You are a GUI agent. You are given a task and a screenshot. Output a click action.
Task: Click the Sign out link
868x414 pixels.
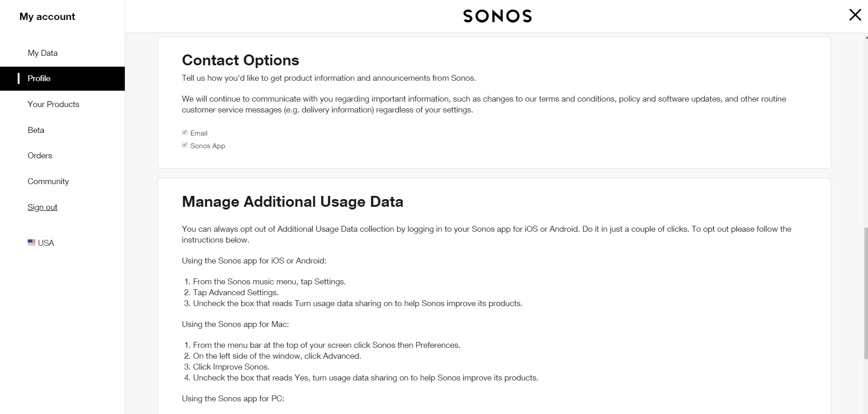42,207
